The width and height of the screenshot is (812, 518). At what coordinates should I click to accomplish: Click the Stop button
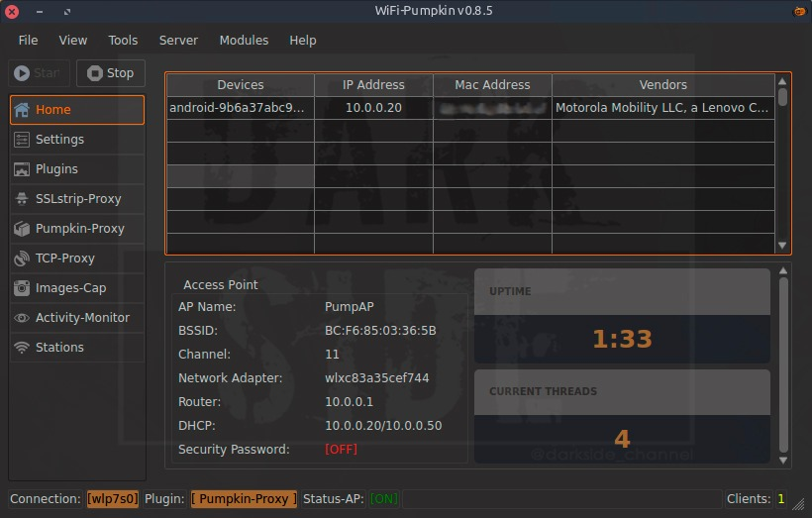point(111,73)
